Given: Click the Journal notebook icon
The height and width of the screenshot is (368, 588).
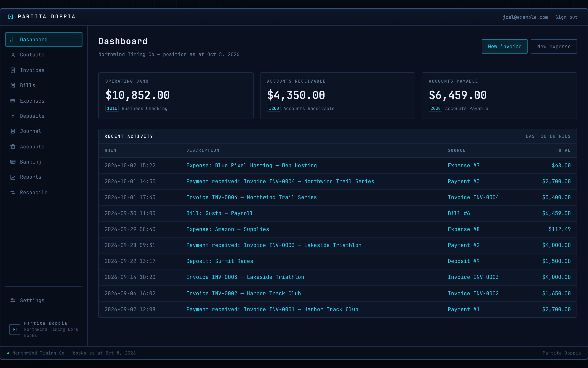Looking at the screenshot, I should 13,131.
